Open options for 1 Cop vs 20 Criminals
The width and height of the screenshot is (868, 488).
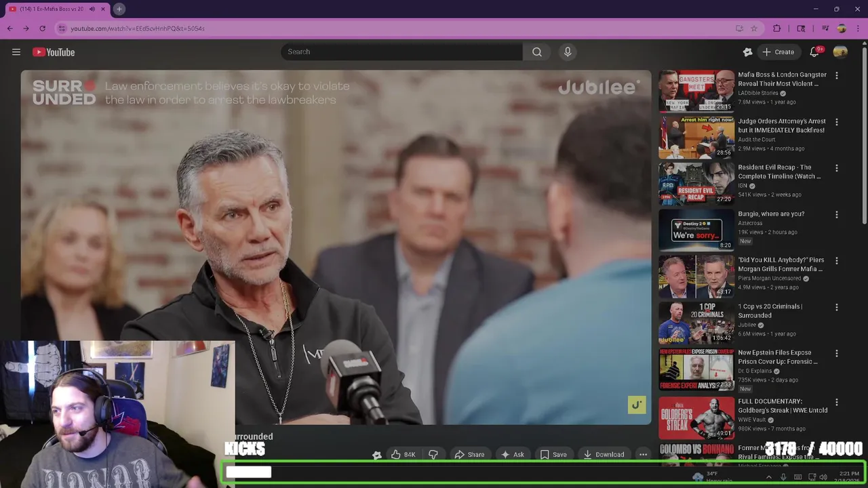click(836, 307)
